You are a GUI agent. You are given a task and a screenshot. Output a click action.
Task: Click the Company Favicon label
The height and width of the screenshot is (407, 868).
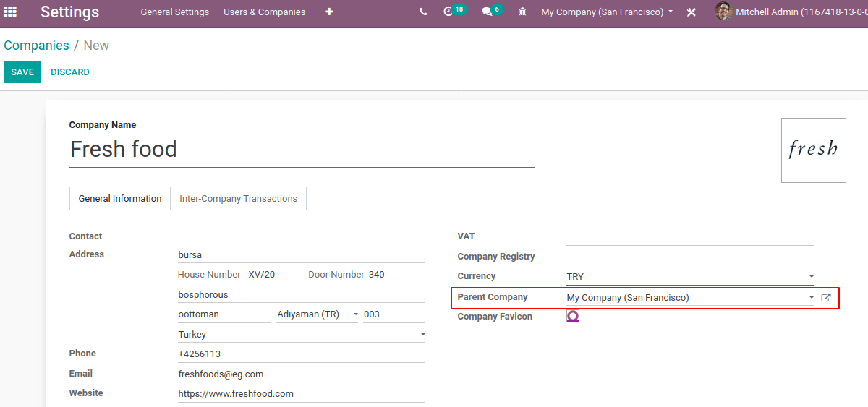(x=495, y=317)
